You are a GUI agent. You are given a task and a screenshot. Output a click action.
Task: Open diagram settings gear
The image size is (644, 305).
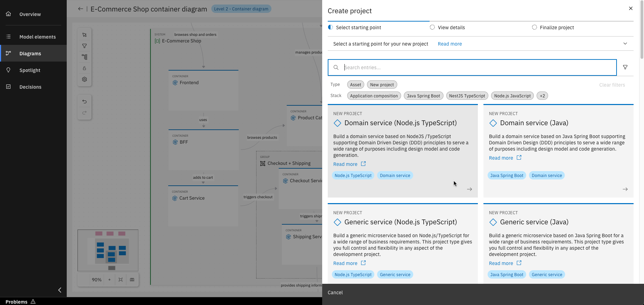pos(84,79)
